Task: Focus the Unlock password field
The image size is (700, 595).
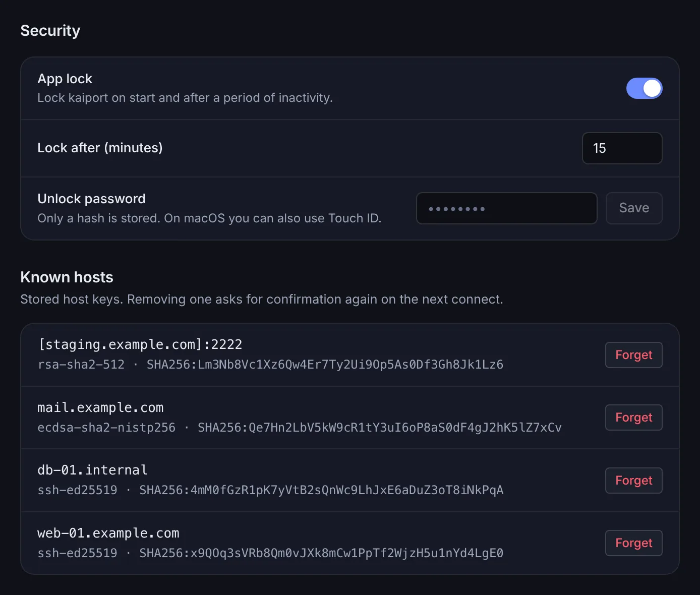Action: 506,208
